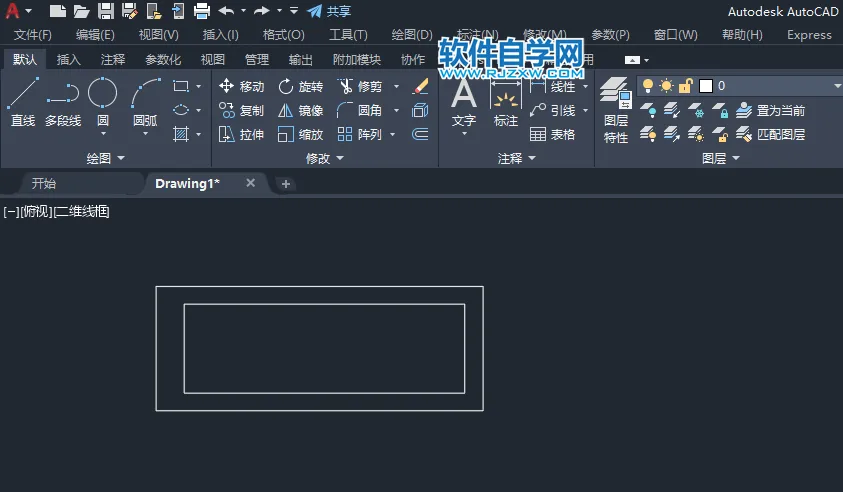Choose the Rectangle draw tool icon
Screen dimensions: 843x492
point(181,86)
